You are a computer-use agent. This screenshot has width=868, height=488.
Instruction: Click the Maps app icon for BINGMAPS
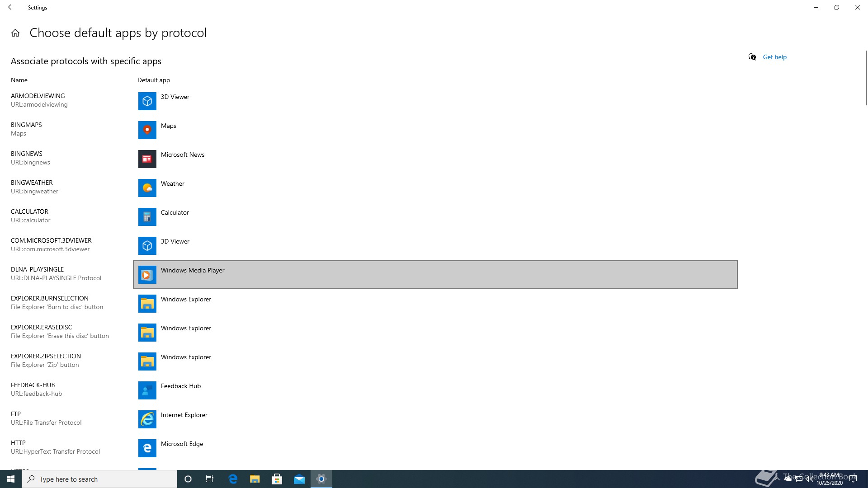point(147,130)
